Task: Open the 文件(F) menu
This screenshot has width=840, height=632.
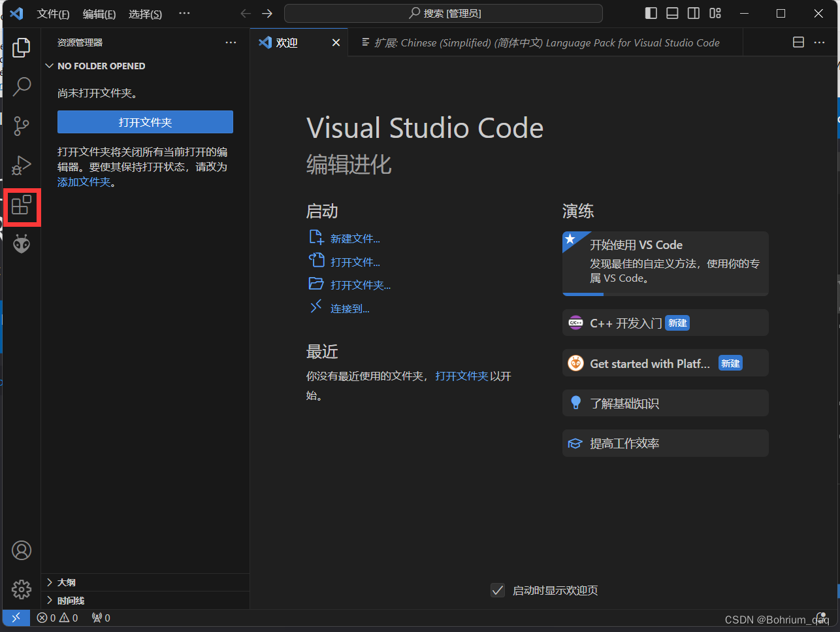Action: [x=53, y=14]
